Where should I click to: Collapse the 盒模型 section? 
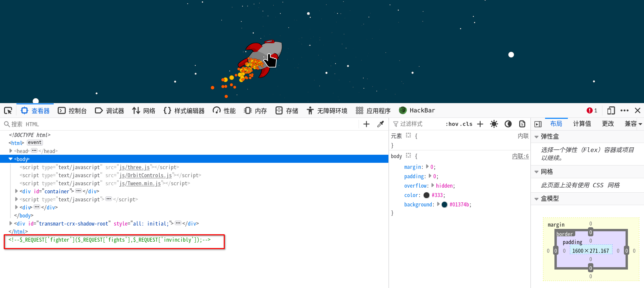[536, 199]
